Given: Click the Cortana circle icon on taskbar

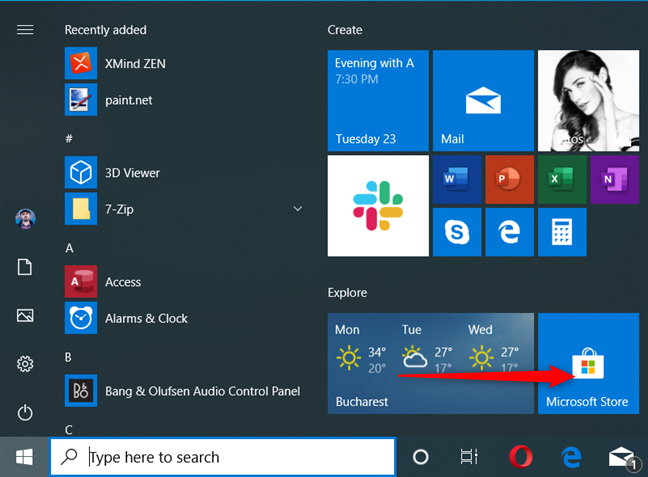Looking at the screenshot, I should click(421, 457).
